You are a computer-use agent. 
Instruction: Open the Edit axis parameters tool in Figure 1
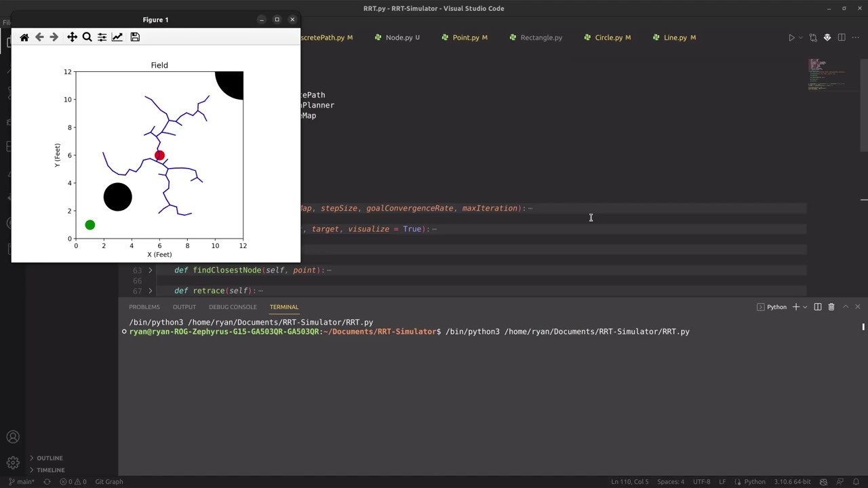point(117,37)
